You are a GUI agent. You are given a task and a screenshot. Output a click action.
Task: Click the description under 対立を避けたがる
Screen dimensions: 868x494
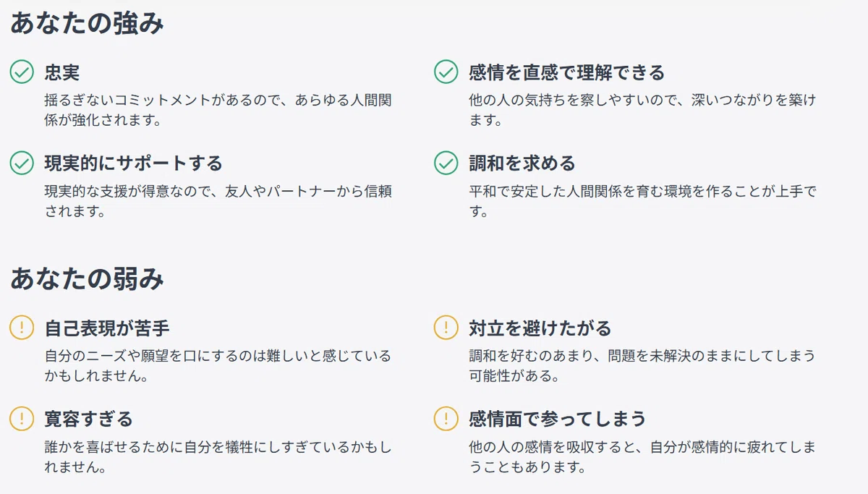642,365
